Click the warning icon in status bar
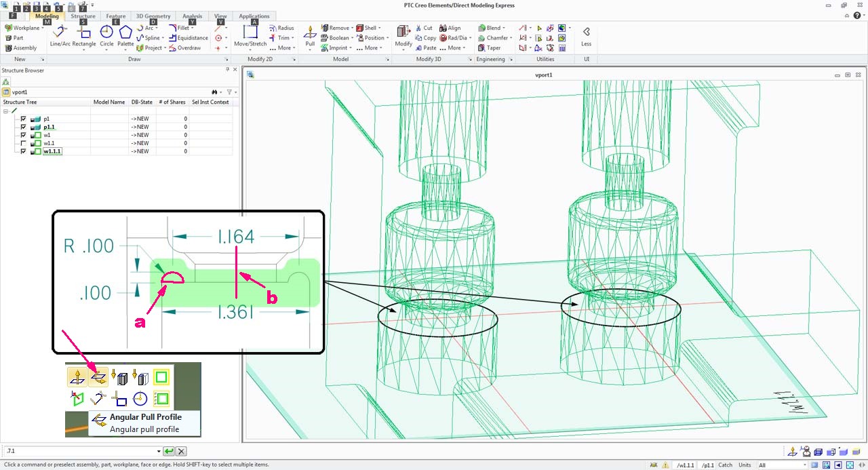The width and height of the screenshot is (868, 470). coord(666,465)
